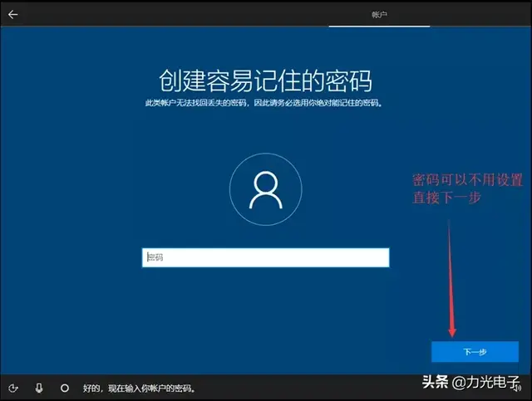Click the white underline beneath 帐户
The height and width of the screenshot is (401, 532).
[x=379, y=26]
